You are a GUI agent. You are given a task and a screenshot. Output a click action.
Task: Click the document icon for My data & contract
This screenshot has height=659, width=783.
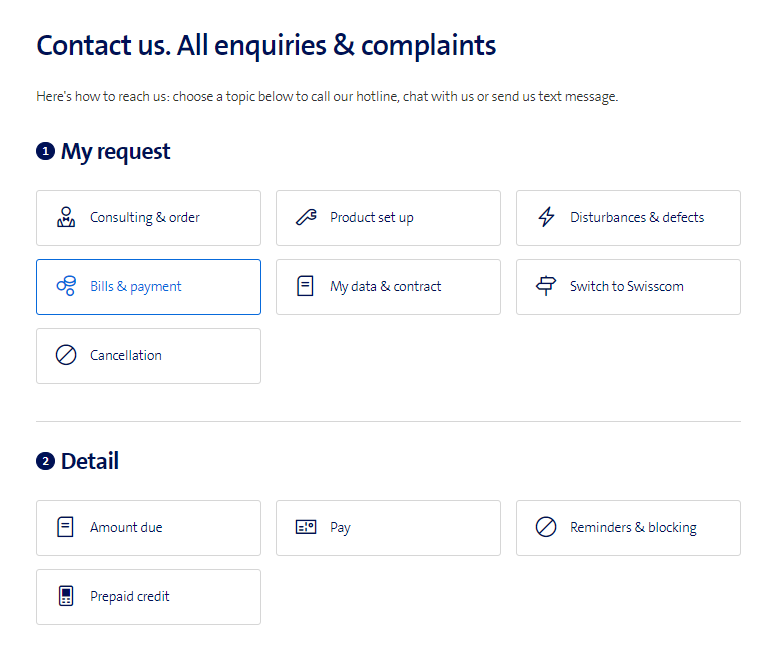[306, 286]
